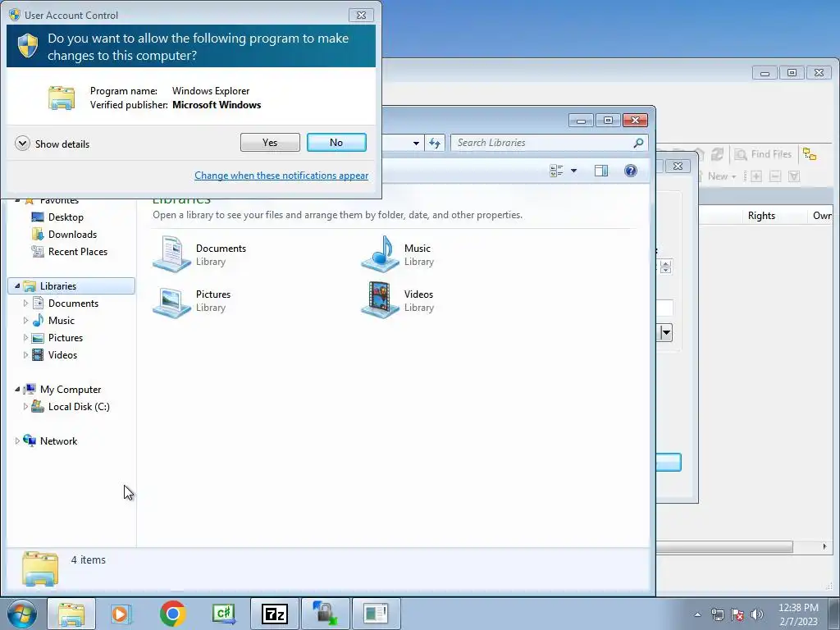Open 7-Zip from the taskbar
The image size is (840, 630).
coord(274,614)
